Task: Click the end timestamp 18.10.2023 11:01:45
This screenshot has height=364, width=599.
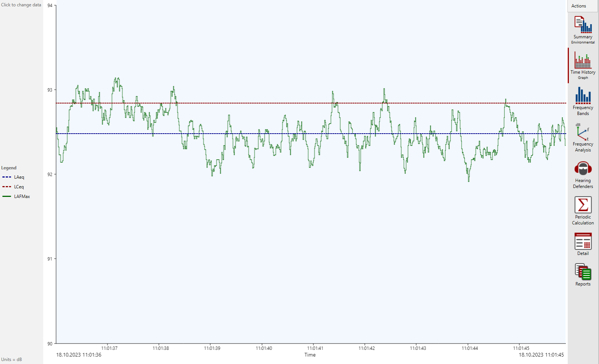Action: point(541,355)
